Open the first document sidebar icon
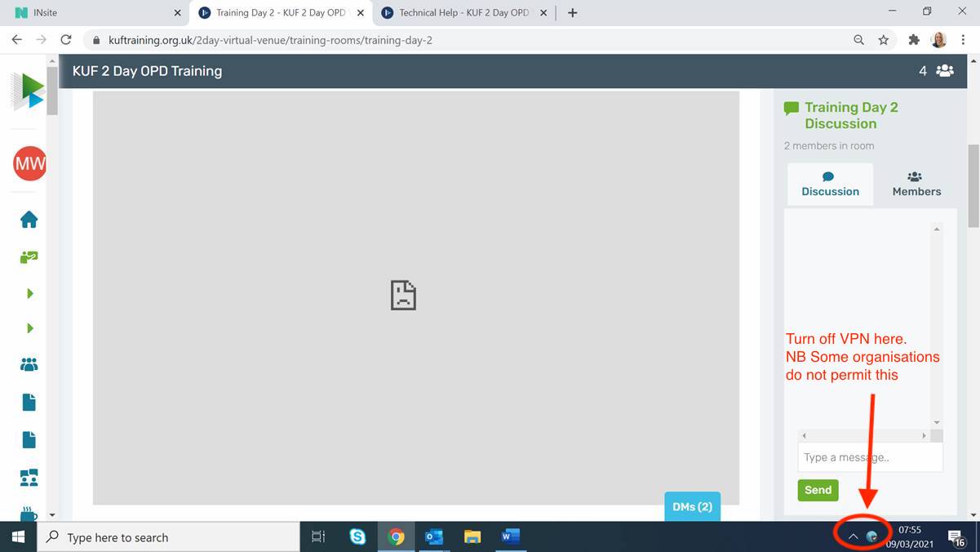980x552 pixels. pyautogui.click(x=29, y=402)
